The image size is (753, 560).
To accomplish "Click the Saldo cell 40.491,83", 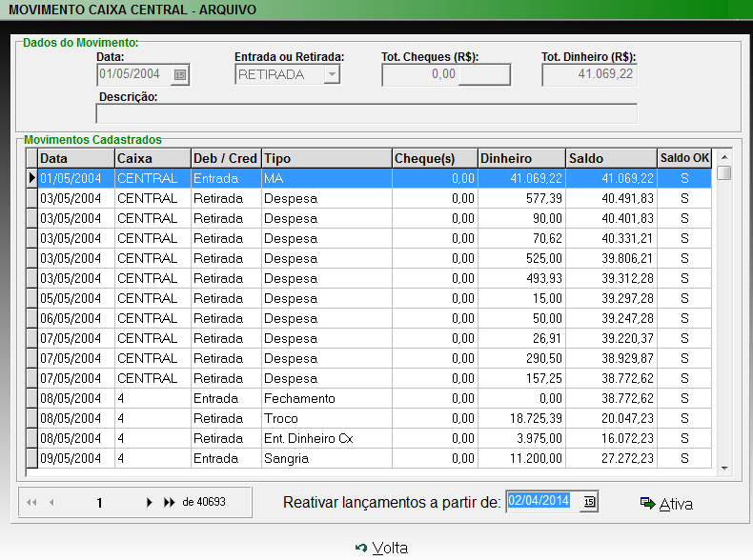I will click(611, 198).
